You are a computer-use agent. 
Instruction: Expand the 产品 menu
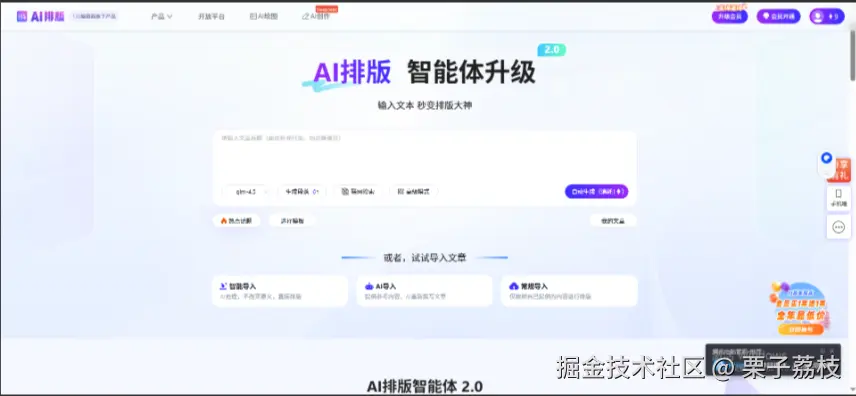pos(162,16)
